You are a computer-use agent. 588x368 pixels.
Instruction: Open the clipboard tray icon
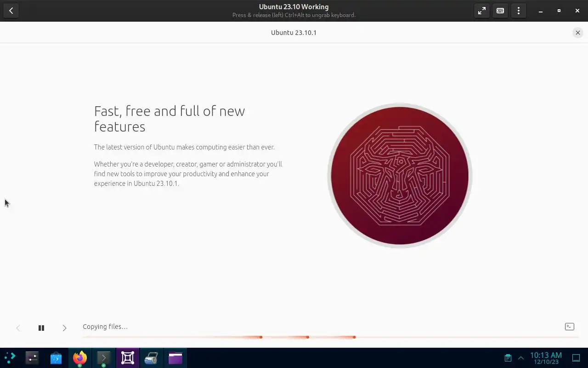pyautogui.click(x=508, y=358)
